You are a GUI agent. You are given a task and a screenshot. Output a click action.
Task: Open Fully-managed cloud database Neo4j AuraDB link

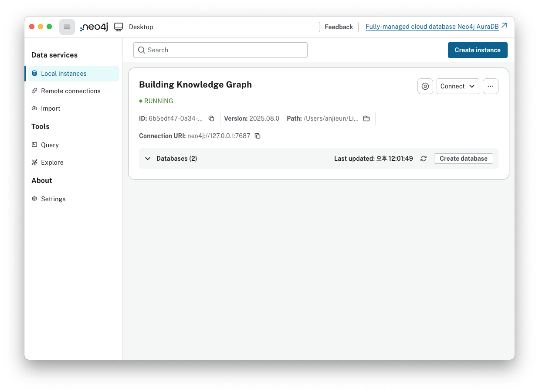click(x=432, y=27)
